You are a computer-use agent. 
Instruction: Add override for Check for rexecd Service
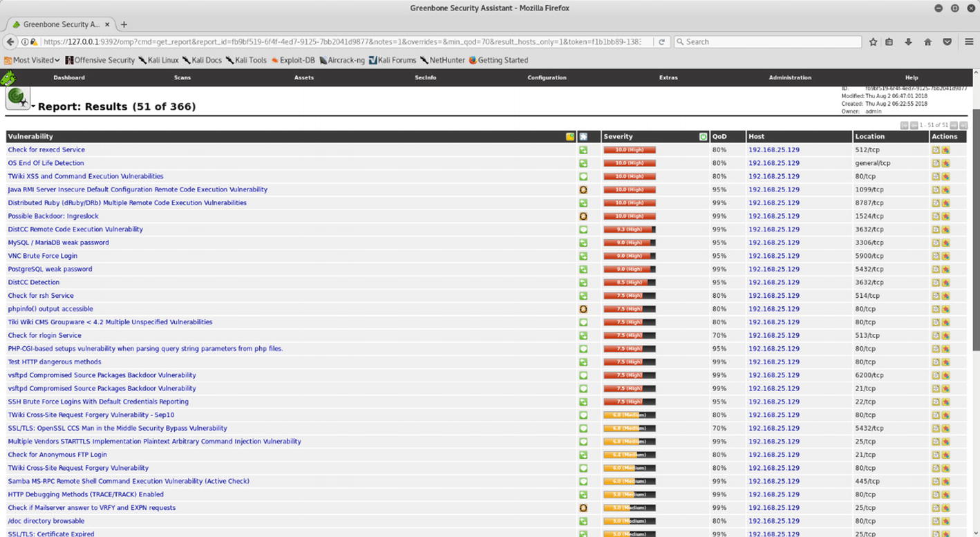pyautogui.click(x=945, y=150)
